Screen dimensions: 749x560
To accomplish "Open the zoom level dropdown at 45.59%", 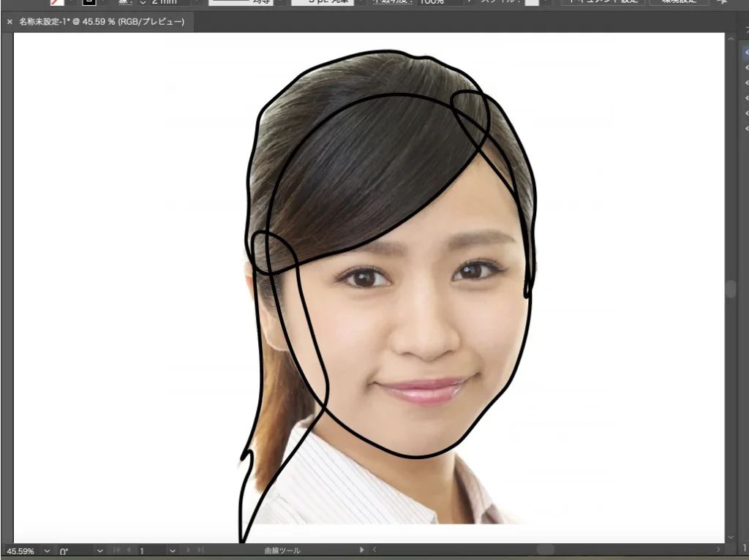I will (48, 550).
